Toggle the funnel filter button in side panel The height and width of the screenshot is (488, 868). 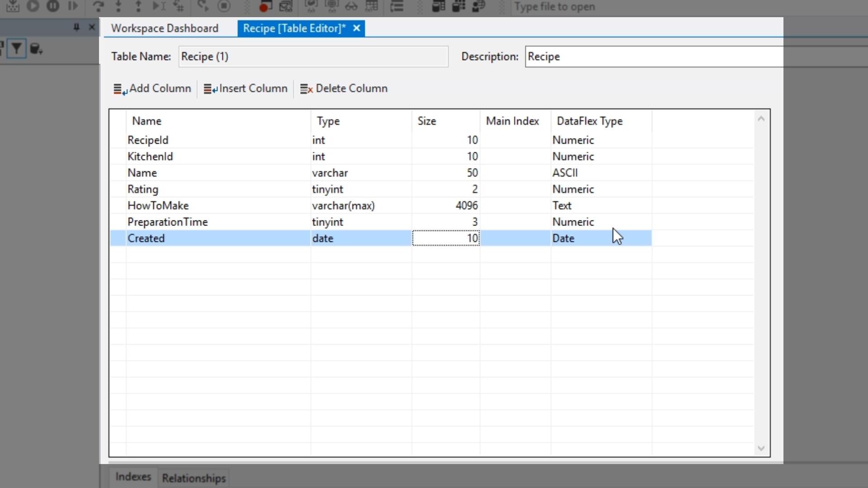point(17,48)
